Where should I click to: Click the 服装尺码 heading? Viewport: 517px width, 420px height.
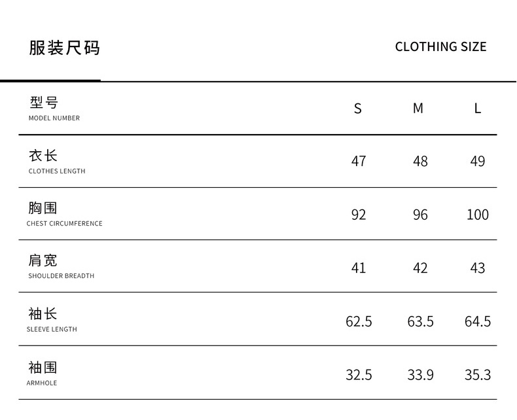click(64, 48)
